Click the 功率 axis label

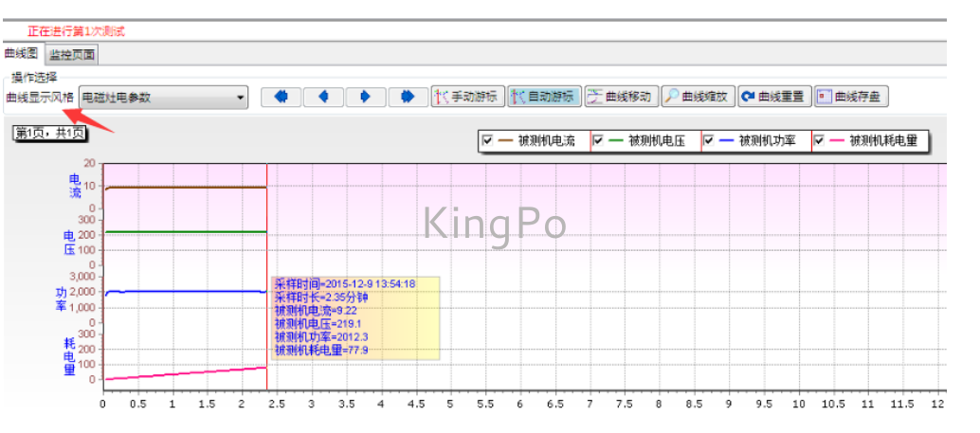pos(62,299)
